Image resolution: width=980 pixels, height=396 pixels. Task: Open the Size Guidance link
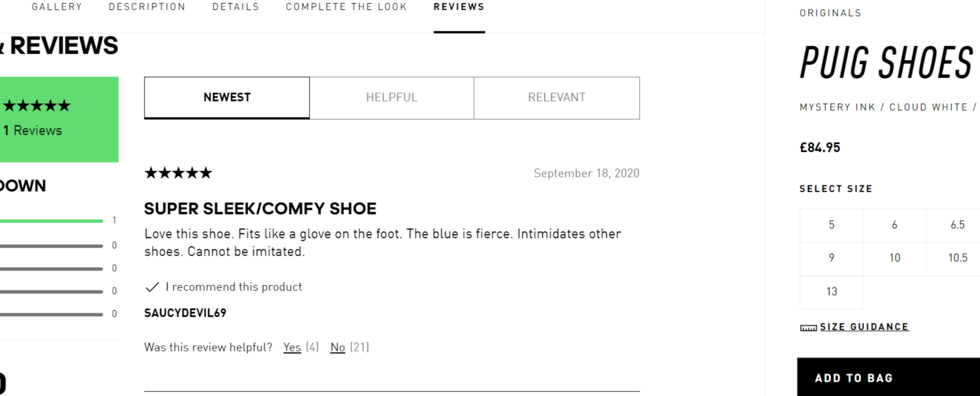(x=863, y=327)
